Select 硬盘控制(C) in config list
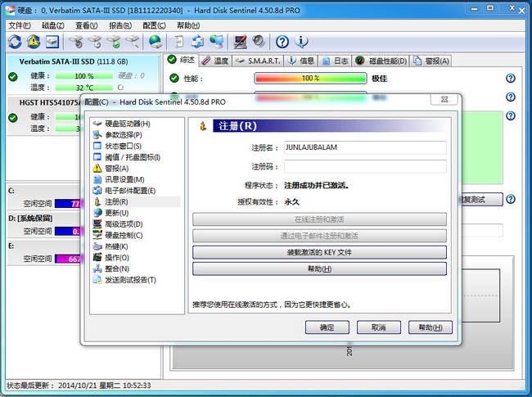The width and height of the screenshot is (532, 397). [118, 235]
